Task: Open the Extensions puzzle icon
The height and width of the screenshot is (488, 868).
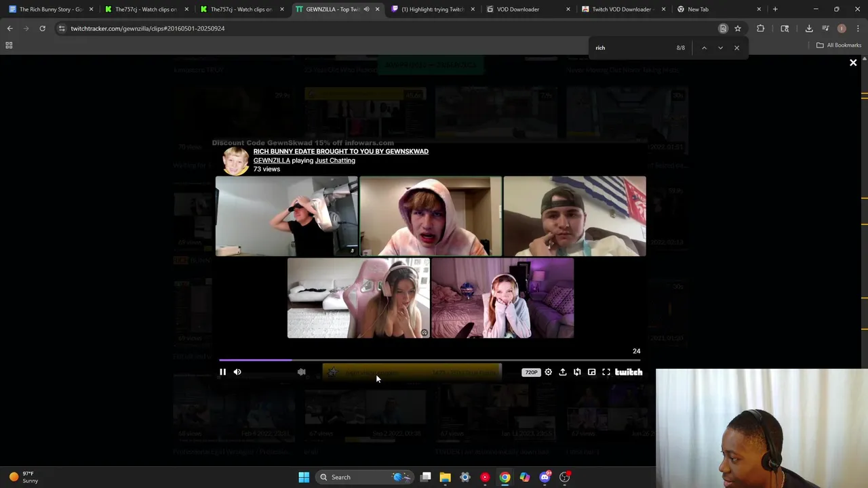Action: coord(760,28)
